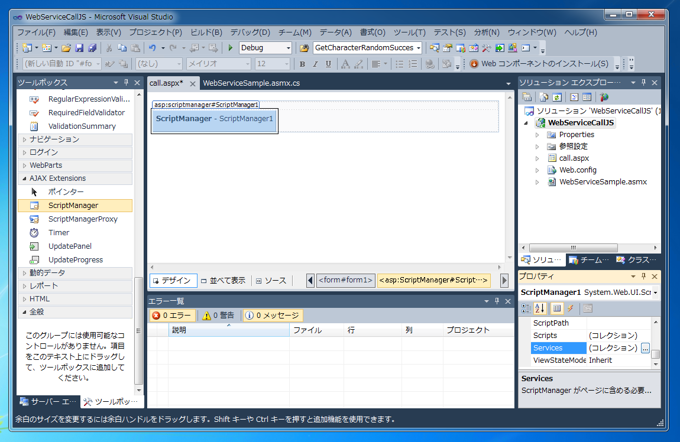Click the toolbox vertical scrollbar thumb
Image resolution: width=680 pixels, height=442 pixels.
pyautogui.click(x=138, y=331)
